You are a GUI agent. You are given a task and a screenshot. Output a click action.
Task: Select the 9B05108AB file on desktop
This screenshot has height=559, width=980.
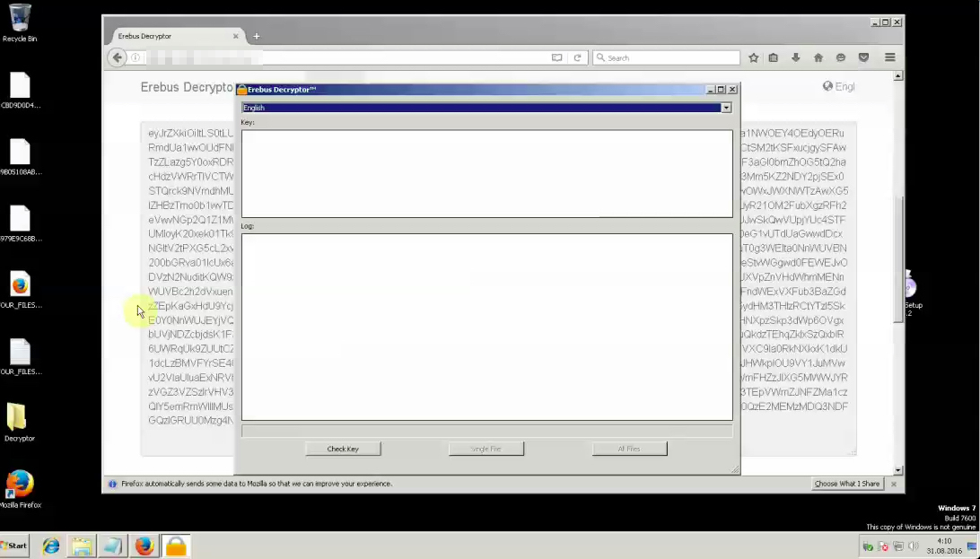21,157
